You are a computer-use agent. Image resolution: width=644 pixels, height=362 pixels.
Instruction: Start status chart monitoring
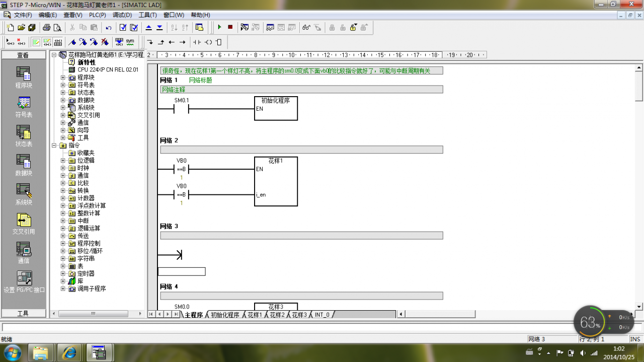(x=270, y=27)
